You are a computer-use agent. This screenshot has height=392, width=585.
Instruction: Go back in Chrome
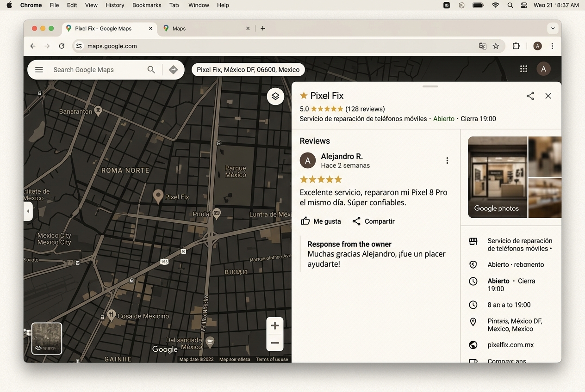[32, 46]
